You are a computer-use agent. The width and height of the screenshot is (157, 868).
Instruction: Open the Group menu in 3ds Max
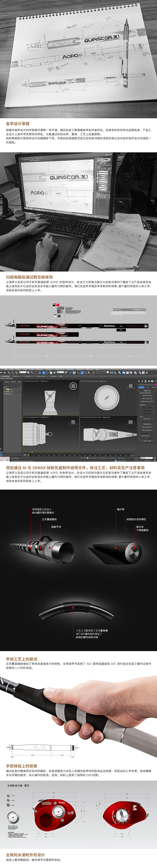point(18,370)
